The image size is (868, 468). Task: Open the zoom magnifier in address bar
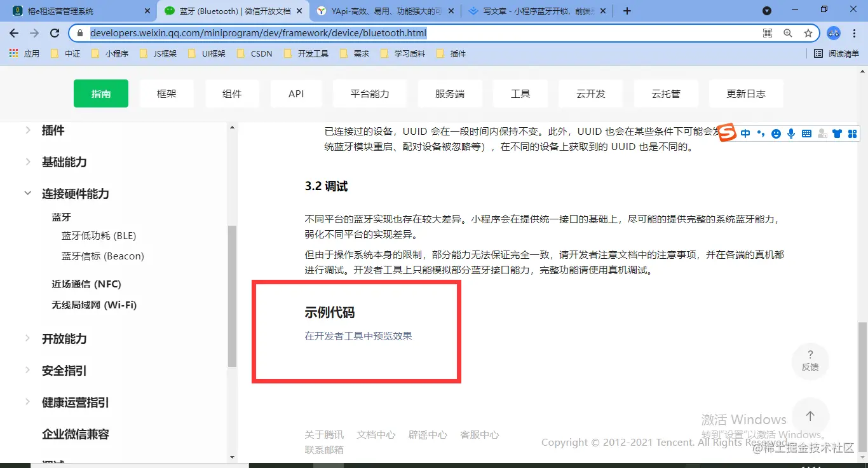click(788, 33)
